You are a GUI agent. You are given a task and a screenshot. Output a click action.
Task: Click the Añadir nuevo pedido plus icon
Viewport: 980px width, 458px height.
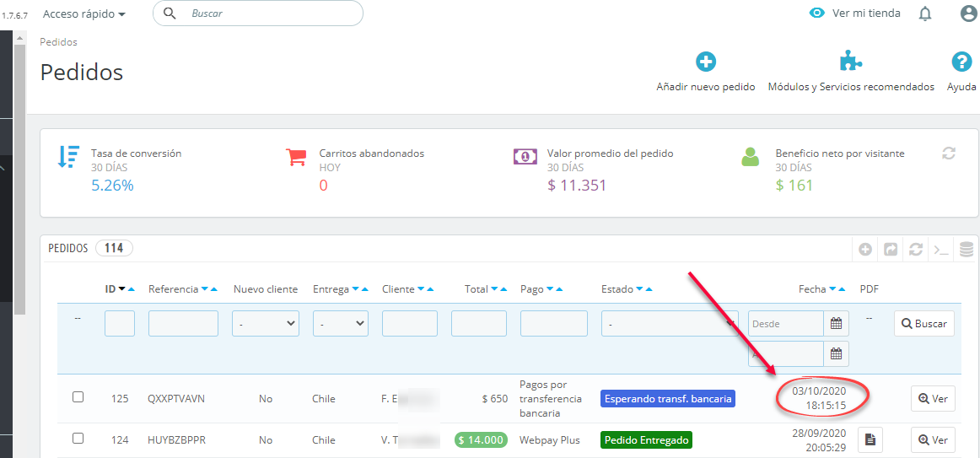pos(706,62)
